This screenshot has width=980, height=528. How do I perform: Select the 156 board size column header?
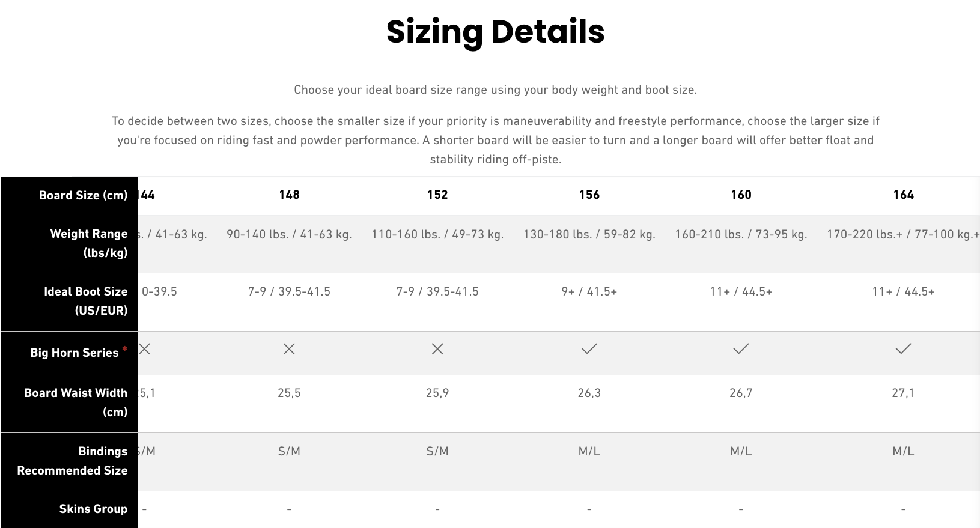pos(589,195)
